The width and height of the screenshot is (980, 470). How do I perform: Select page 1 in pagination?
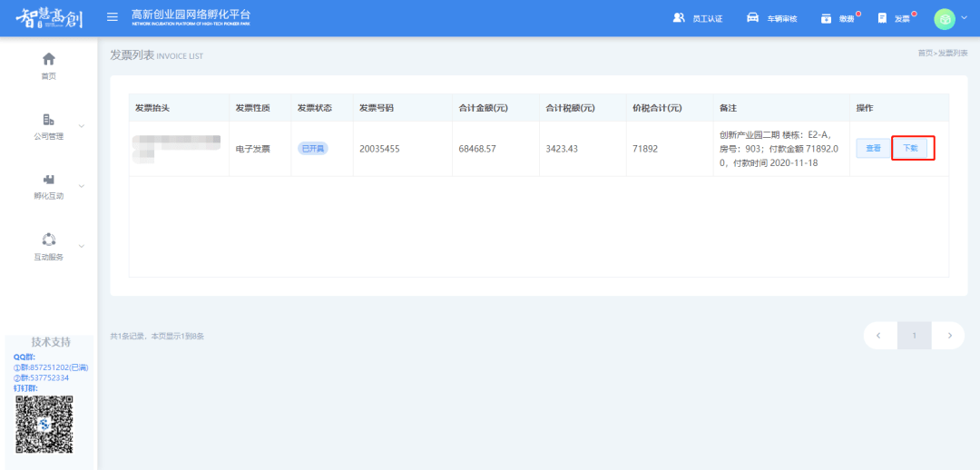pyautogui.click(x=915, y=336)
